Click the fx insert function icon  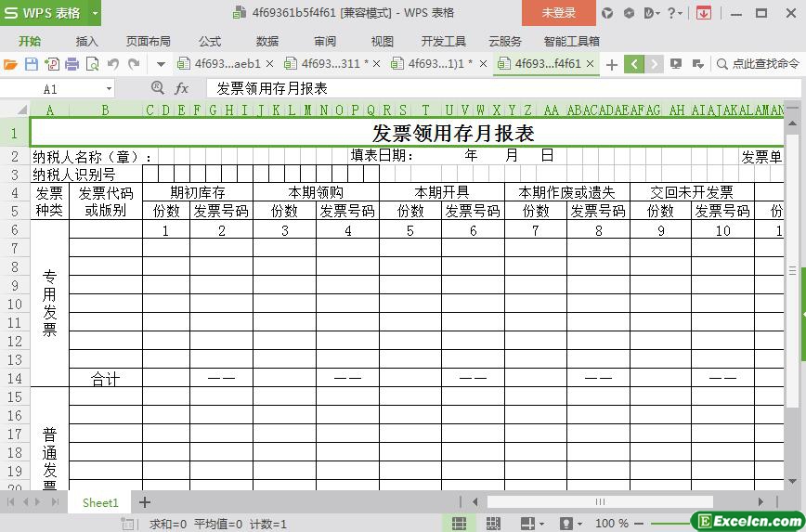[x=181, y=88]
